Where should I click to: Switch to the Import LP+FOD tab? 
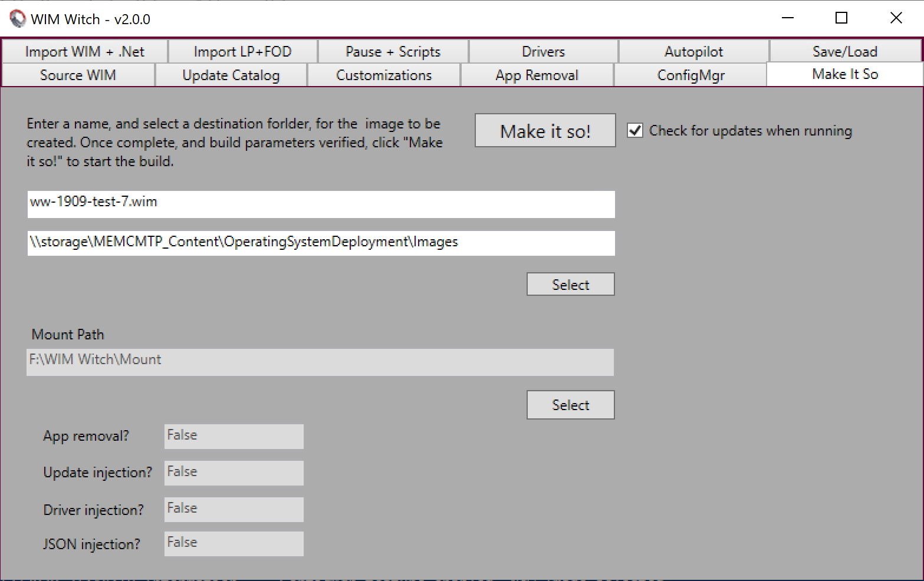[x=243, y=52]
